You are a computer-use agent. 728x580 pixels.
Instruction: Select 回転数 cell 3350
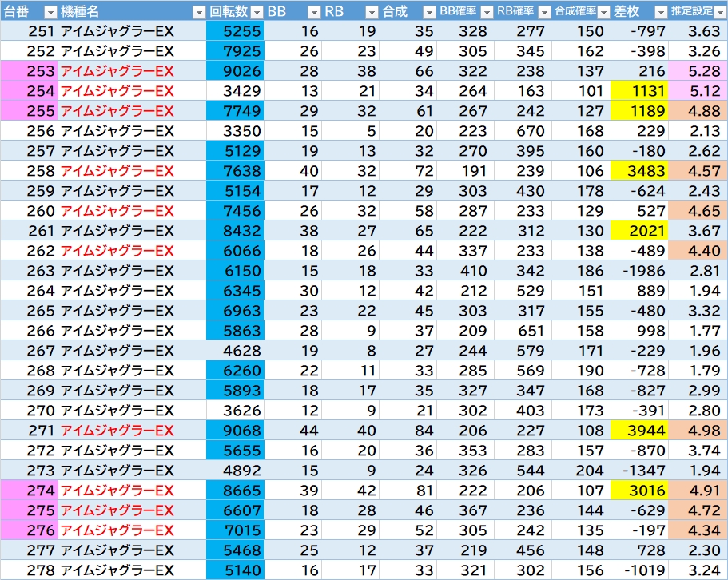[x=235, y=131]
